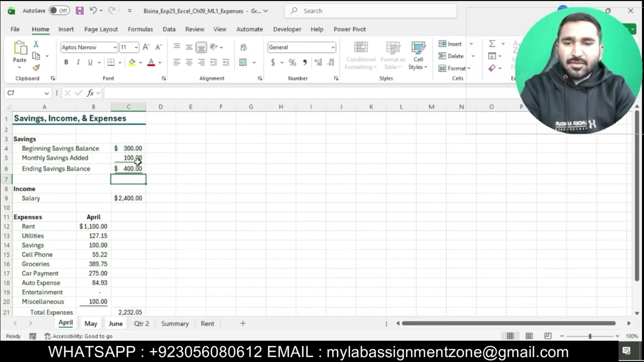Expand the Name Box dropdown arrow
This screenshot has width=644, height=362.
pos(46,93)
